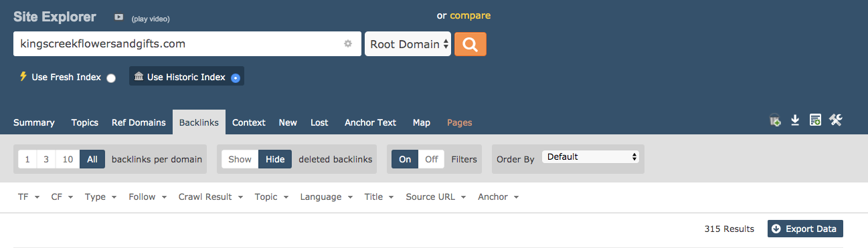Expand the Title filter

[379, 197]
